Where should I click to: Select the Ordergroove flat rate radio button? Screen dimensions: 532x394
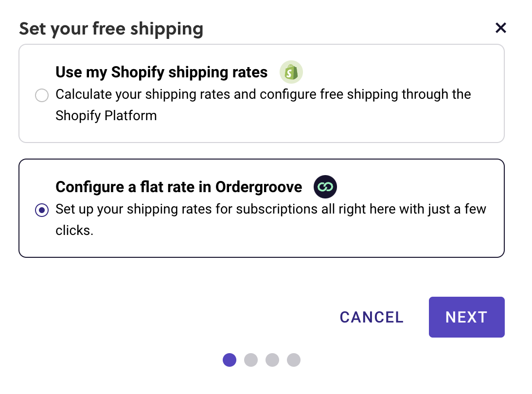pyautogui.click(x=42, y=211)
